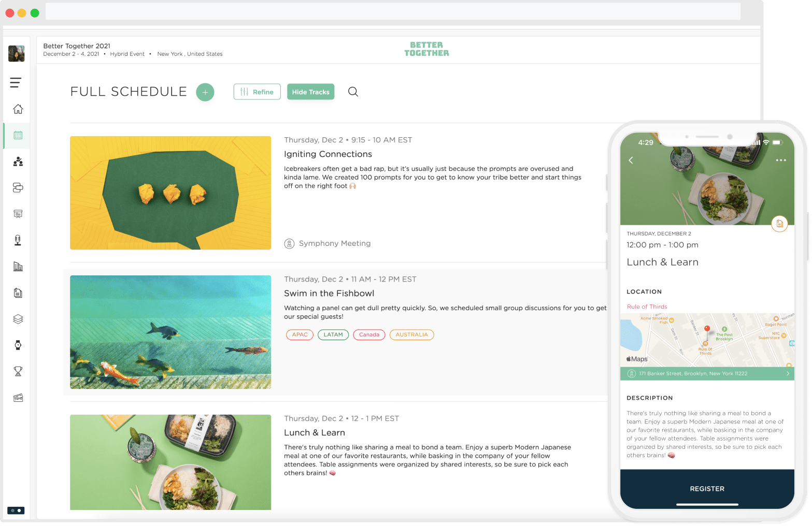Click the Symphony Meeting location label

[335, 243]
